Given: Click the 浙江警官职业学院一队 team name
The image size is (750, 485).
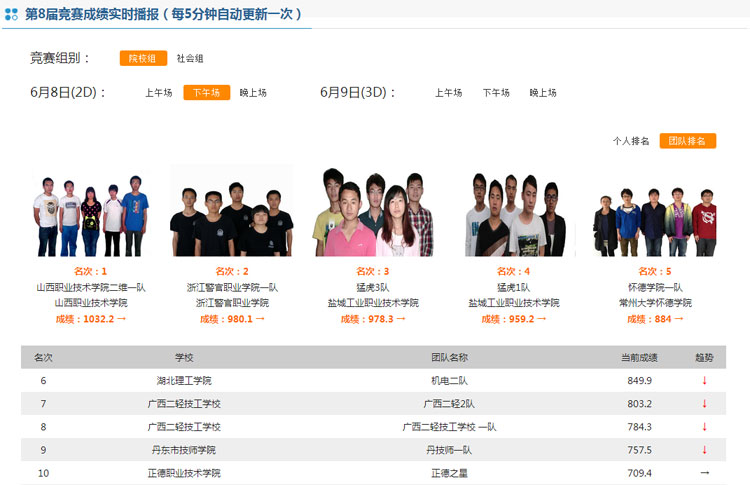Looking at the screenshot, I should click(232, 287).
